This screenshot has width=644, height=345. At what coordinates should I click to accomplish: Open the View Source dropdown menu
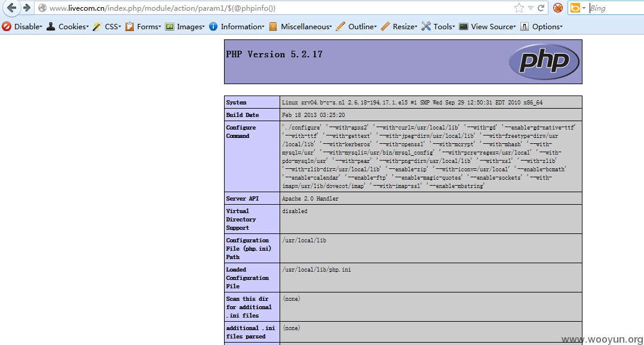point(493,26)
